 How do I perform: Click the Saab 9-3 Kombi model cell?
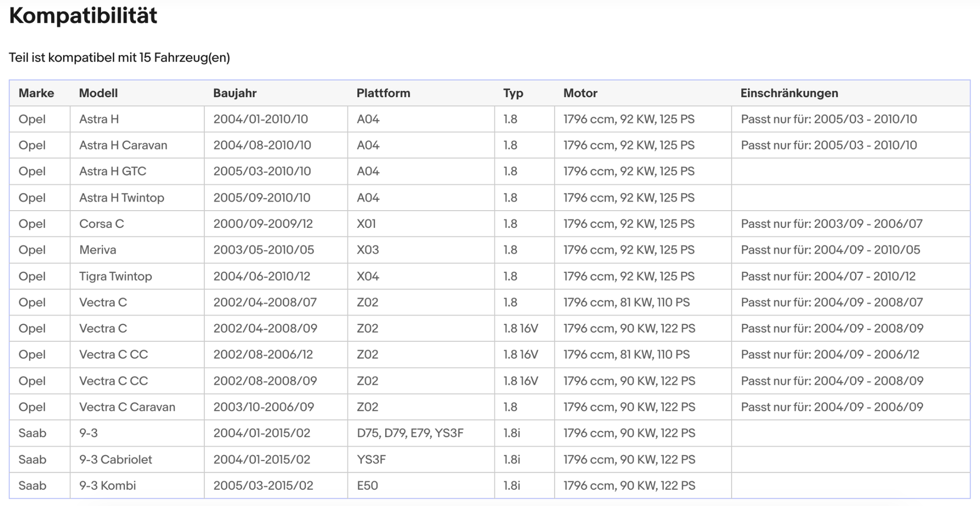tap(107, 485)
